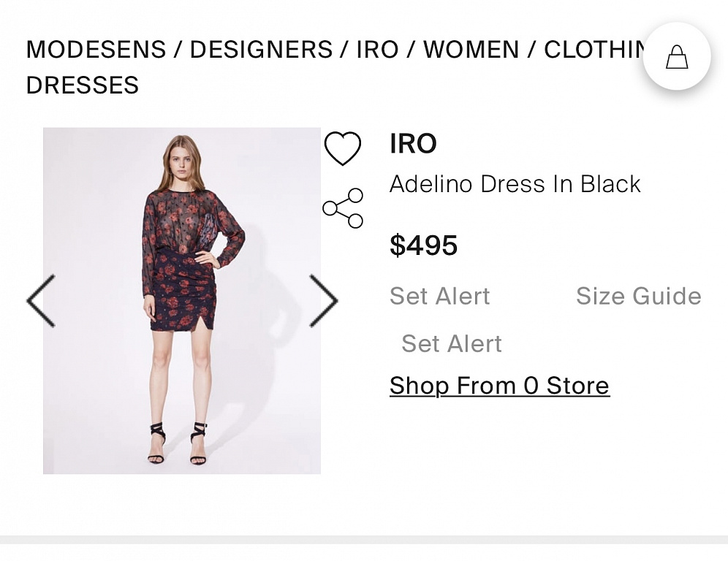Viewport: 728px width, 561px height.
Task: Click the gray divider bar at bottom
Action: [x=364, y=540]
